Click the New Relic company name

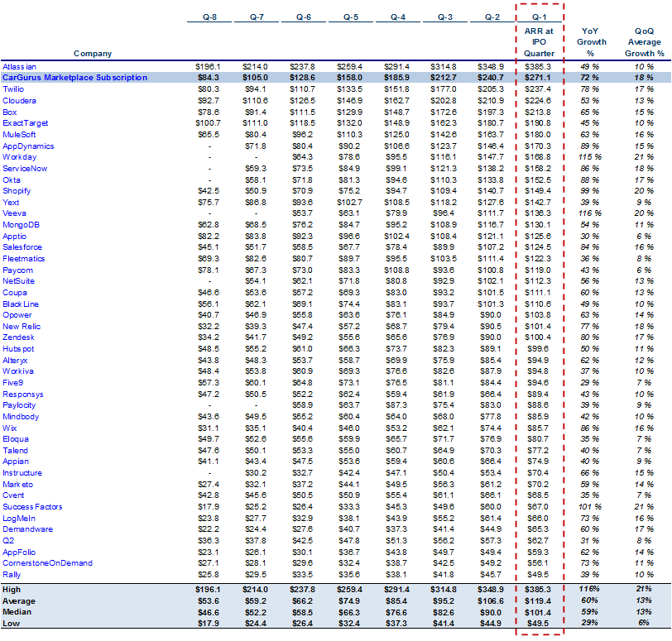[22, 326]
